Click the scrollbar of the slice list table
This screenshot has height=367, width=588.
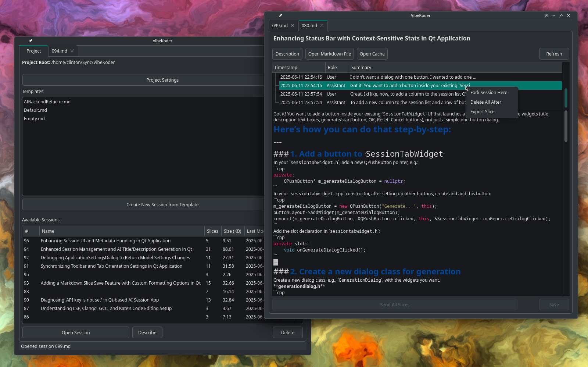pos(566,98)
